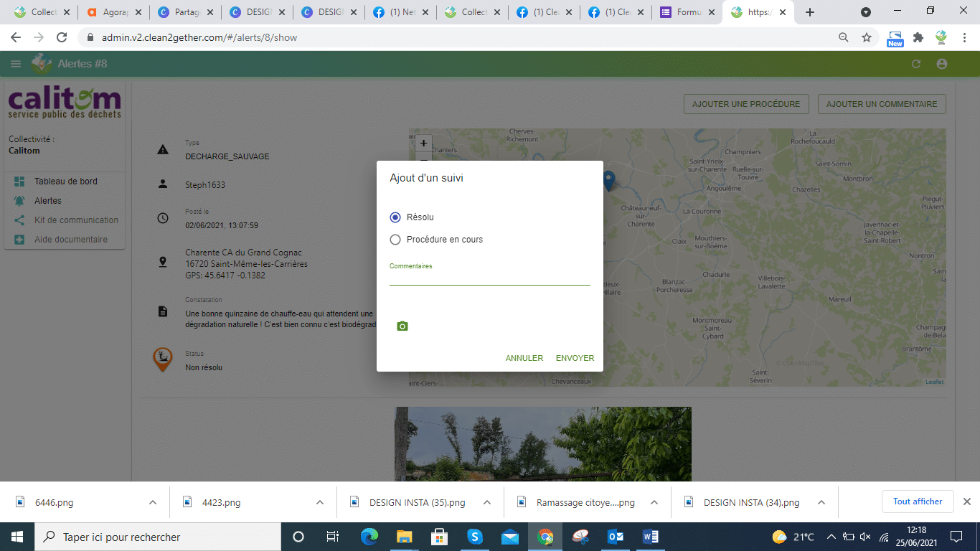Open Tableau de bord in sidebar
This screenshot has height=551, width=980.
point(65,182)
